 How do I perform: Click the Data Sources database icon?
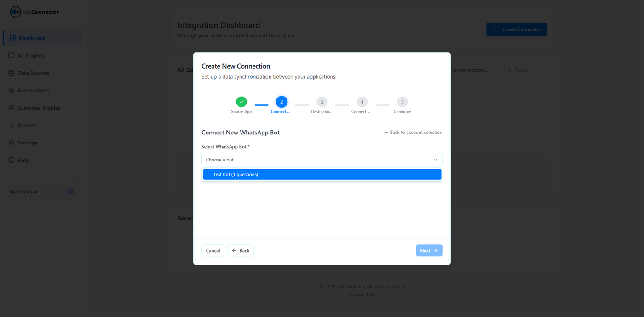click(11, 73)
